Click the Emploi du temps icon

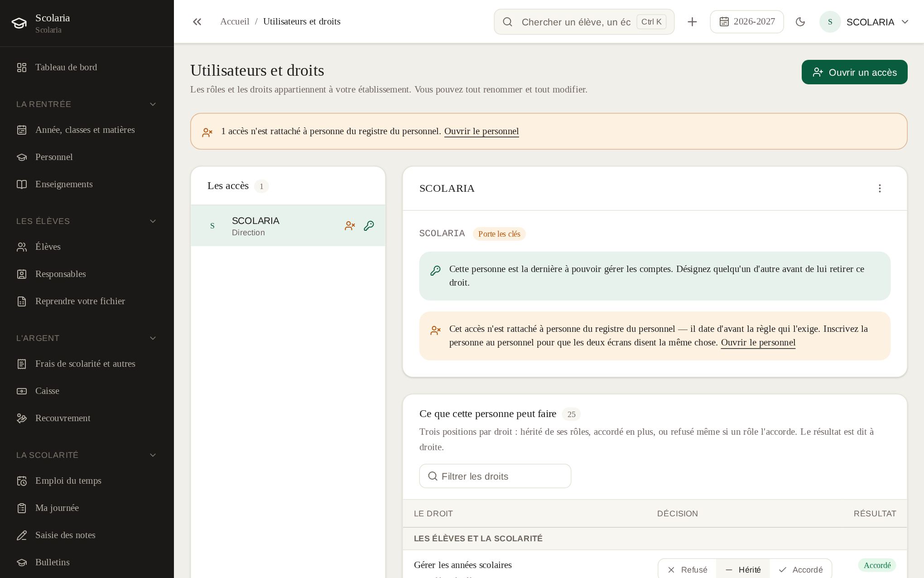[22, 481]
